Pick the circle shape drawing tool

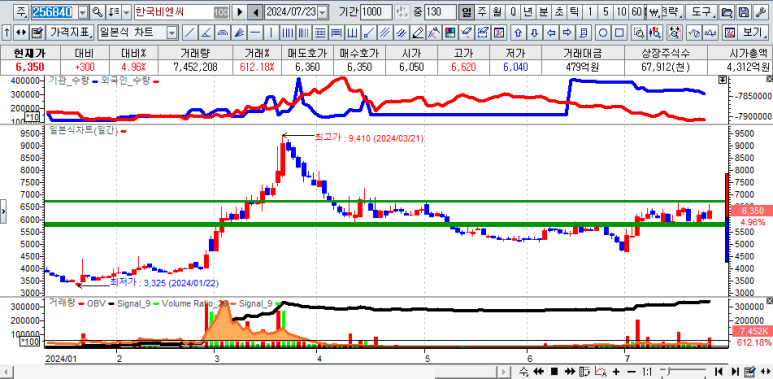coord(603,33)
